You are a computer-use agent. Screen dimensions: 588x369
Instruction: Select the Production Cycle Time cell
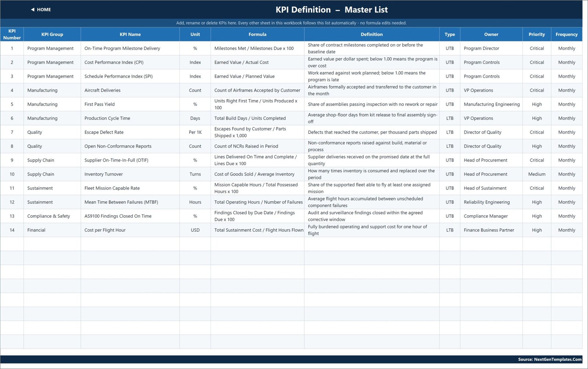pyautogui.click(x=130, y=118)
